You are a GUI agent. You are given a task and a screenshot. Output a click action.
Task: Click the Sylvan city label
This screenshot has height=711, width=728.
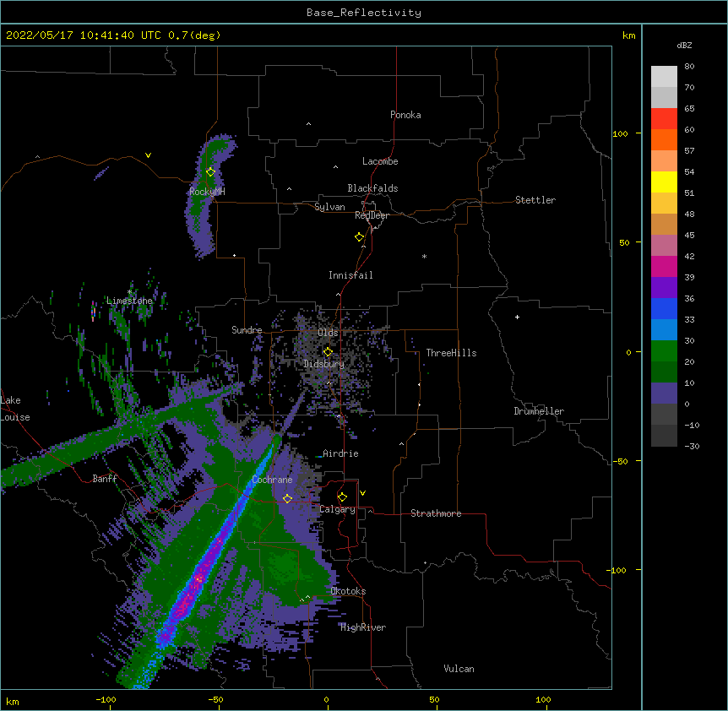[329, 207]
